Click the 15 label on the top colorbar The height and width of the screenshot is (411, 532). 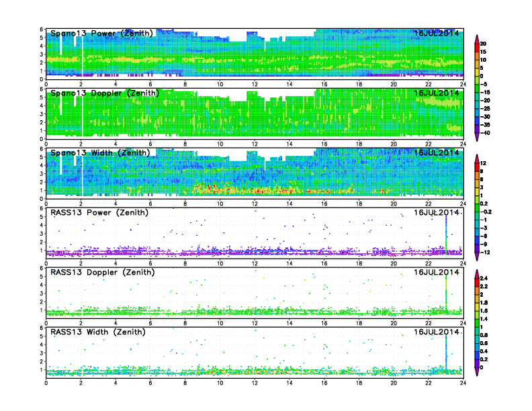483,52
